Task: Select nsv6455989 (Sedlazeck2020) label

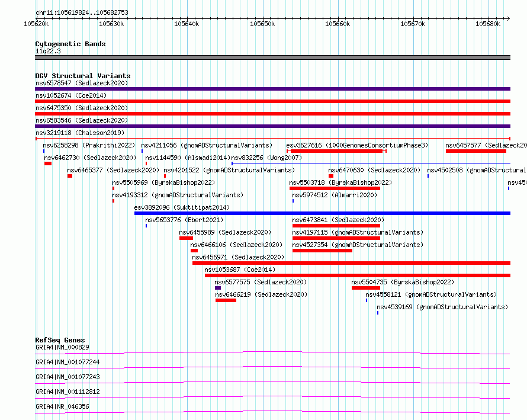Action: click(225, 232)
